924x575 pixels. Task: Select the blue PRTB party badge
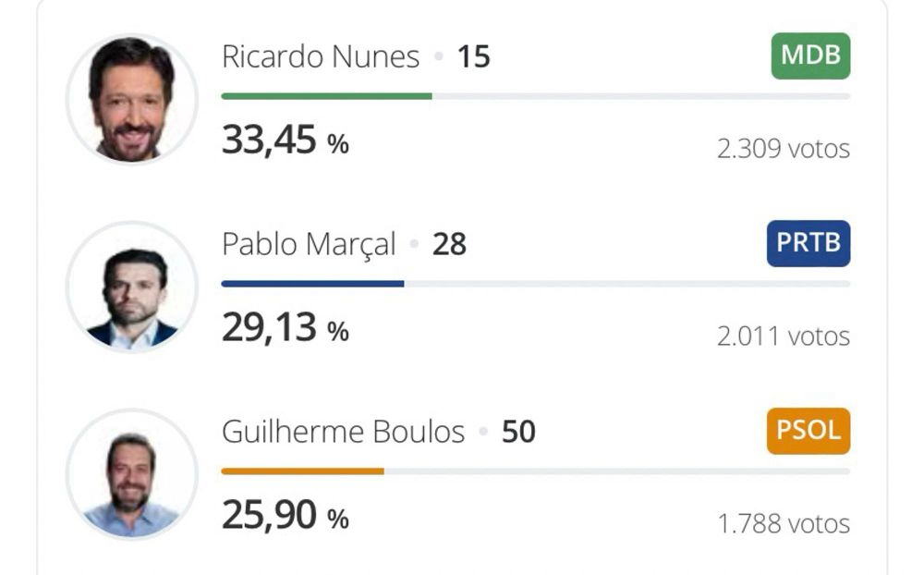[x=808, y=243]
